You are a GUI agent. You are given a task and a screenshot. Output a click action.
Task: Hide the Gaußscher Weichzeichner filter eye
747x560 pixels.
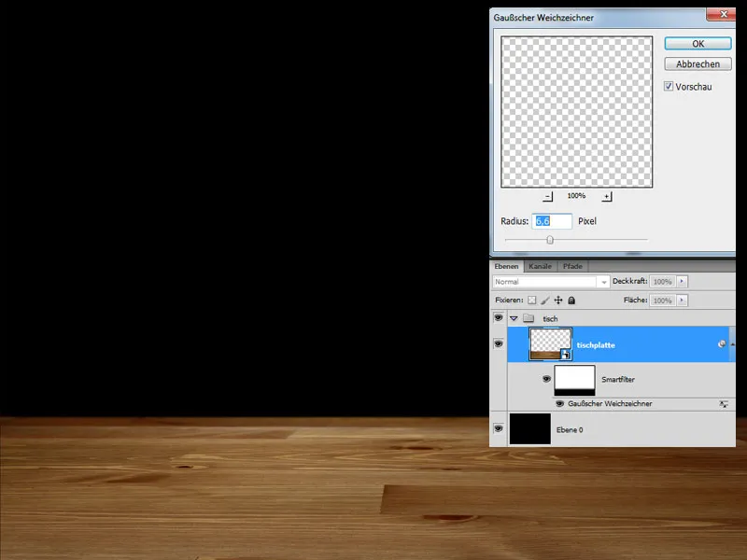559,404
